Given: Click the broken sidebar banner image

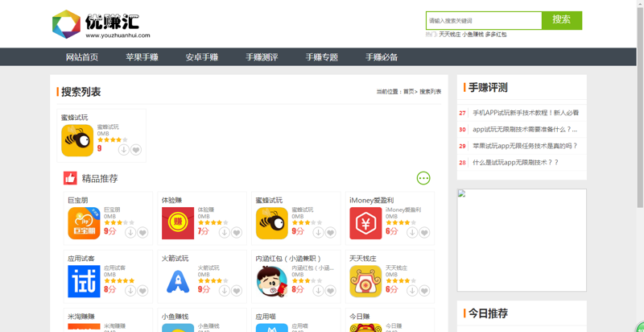Looking at the screenshot, I should (x=522, y=240).
